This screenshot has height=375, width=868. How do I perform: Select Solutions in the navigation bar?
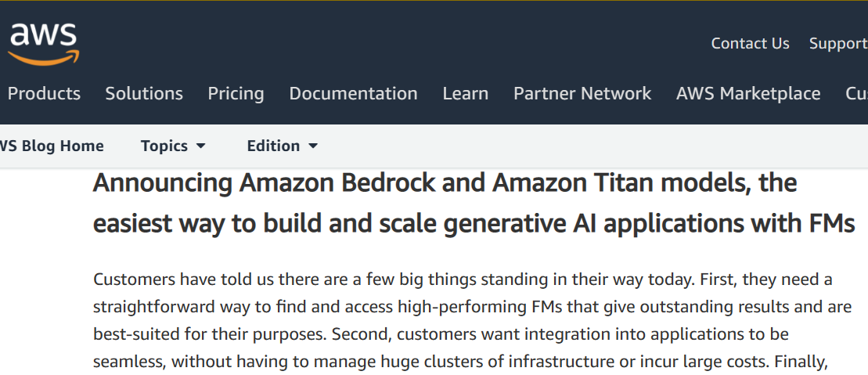[144, 94]
